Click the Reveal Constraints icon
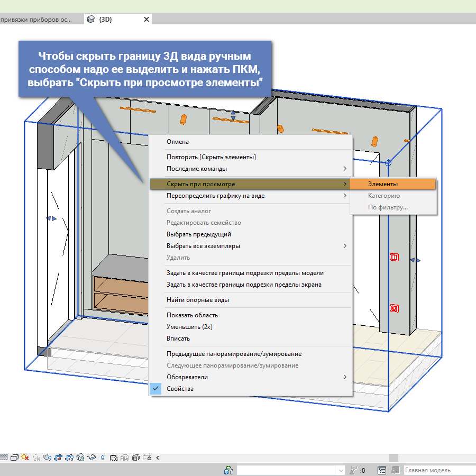This screenshot has width=476, height=476. [147, 457]
